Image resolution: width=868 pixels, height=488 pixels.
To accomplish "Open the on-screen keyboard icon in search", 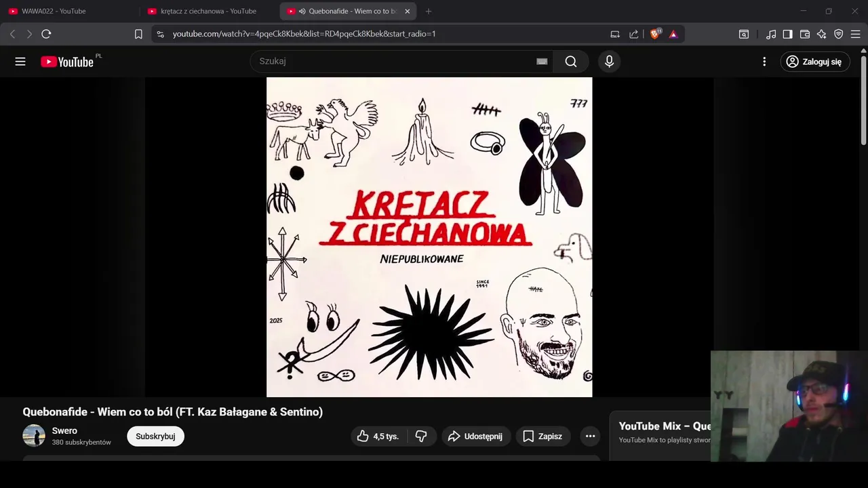I will (542, 62).
